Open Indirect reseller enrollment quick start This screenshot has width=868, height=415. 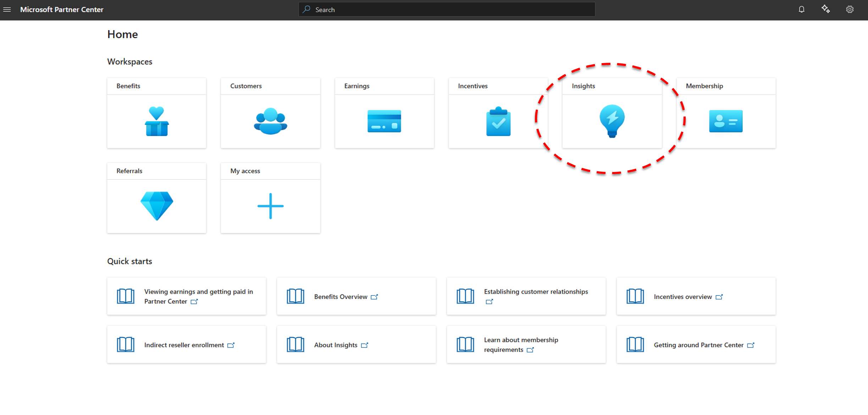[184, 345]
